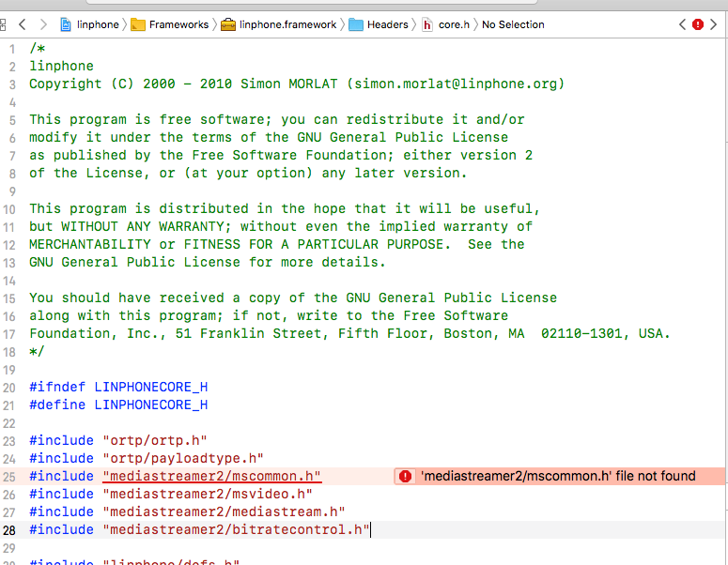Click the core.h header file icon
Viewport: 728px width, 565px height.
[x=427, y=24]
